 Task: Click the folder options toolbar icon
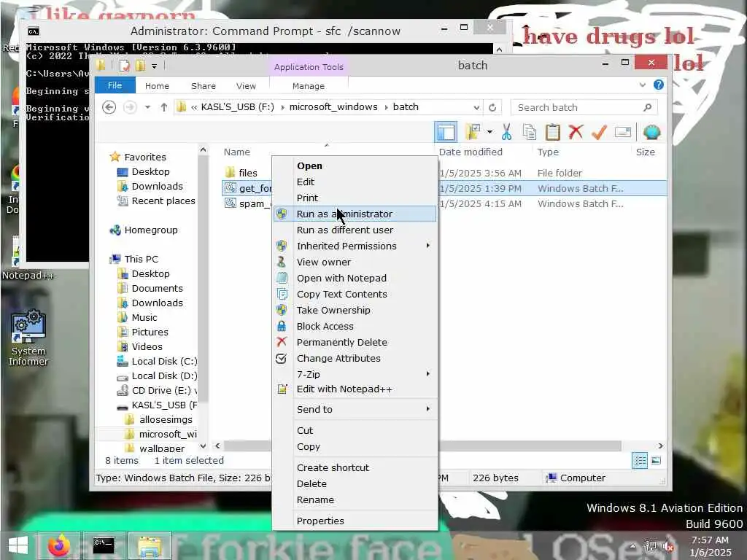pos(473,132)
